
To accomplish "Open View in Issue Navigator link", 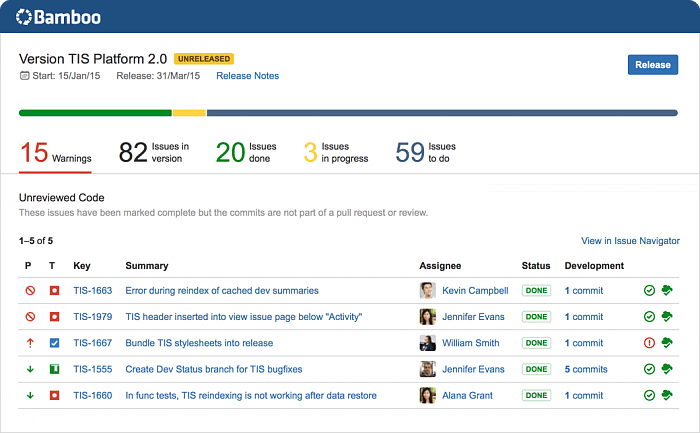I will pos(630,241).
